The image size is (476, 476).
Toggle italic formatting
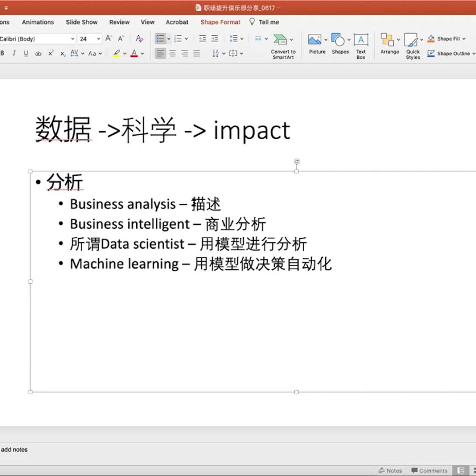point(14,53)
